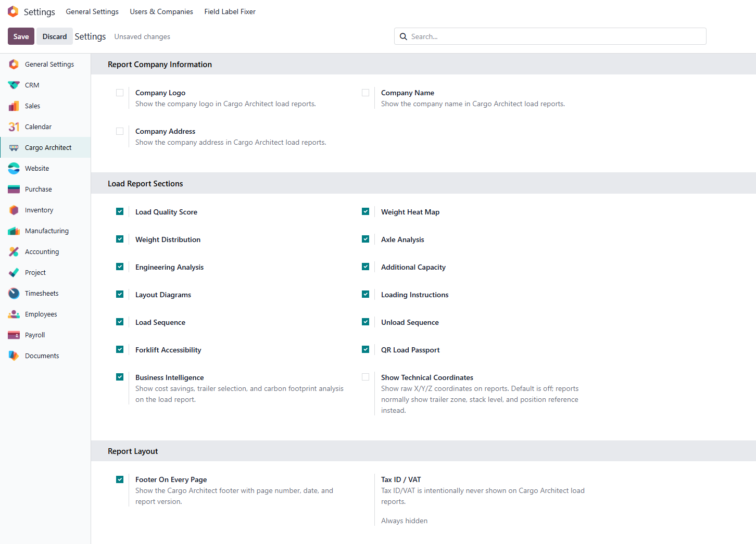
Task: Open the Users & Companies menu
Action: point(161,11)
